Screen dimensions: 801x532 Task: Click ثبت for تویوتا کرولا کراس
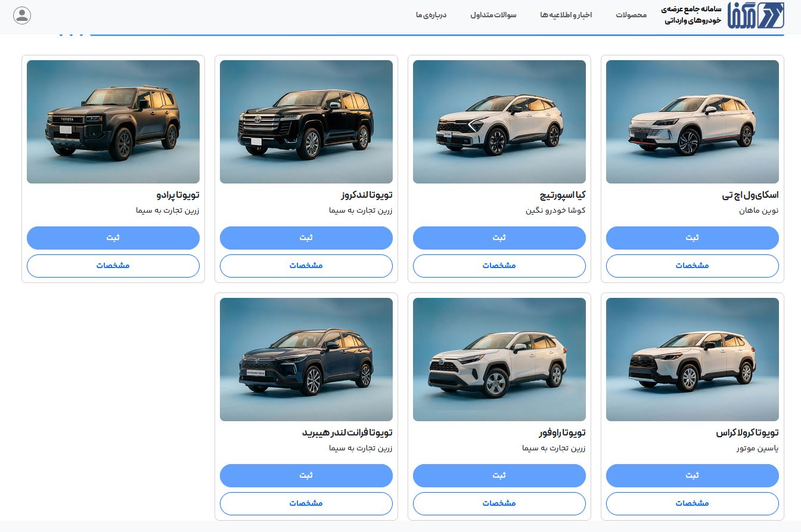[x=692, y=475]
